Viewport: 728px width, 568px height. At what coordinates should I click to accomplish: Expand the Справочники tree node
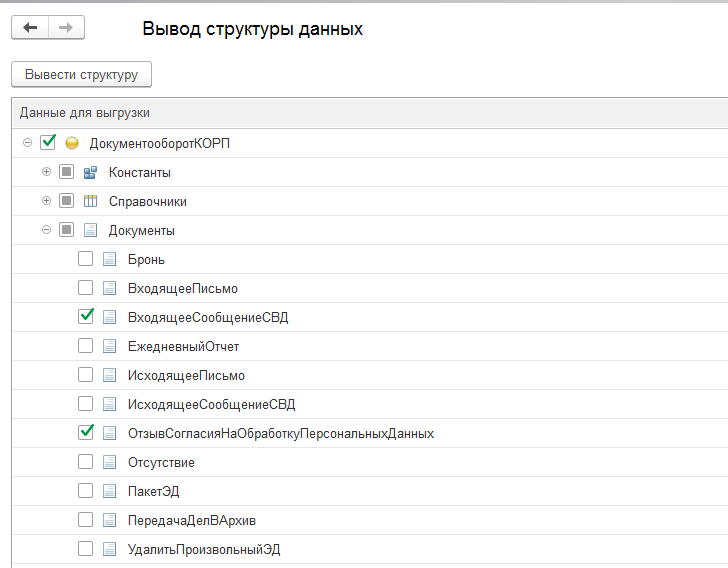[46, 201]
